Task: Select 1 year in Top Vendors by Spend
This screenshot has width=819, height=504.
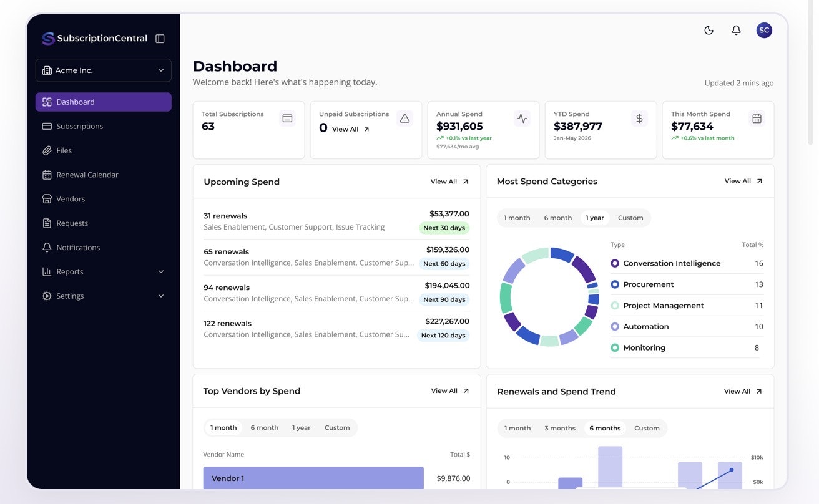Action: coord(302,428)
